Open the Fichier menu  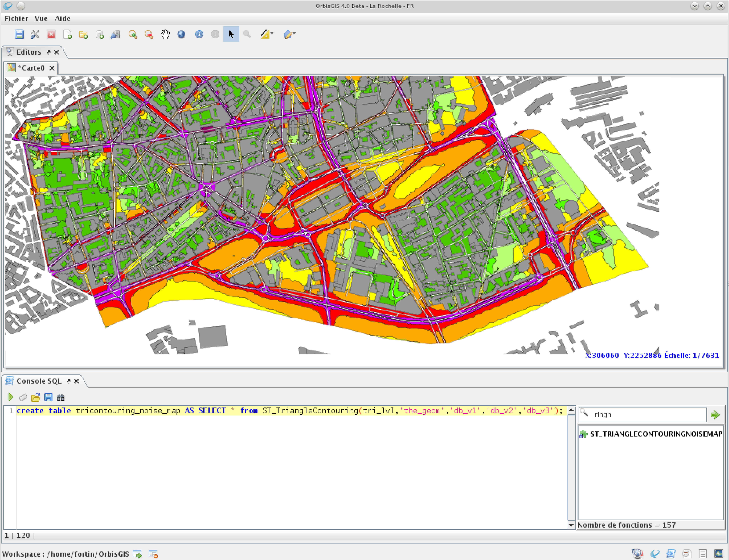tap(16, 19)
